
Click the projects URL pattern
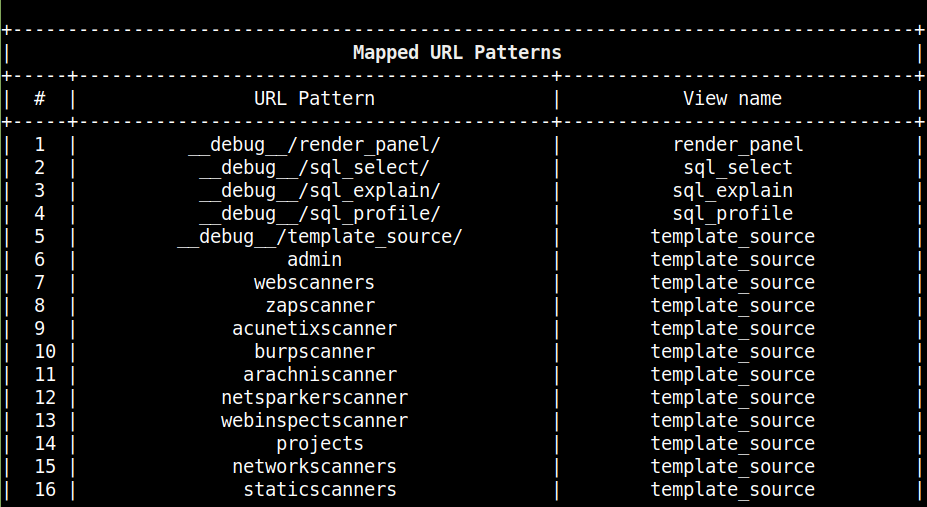coord(320,444)
